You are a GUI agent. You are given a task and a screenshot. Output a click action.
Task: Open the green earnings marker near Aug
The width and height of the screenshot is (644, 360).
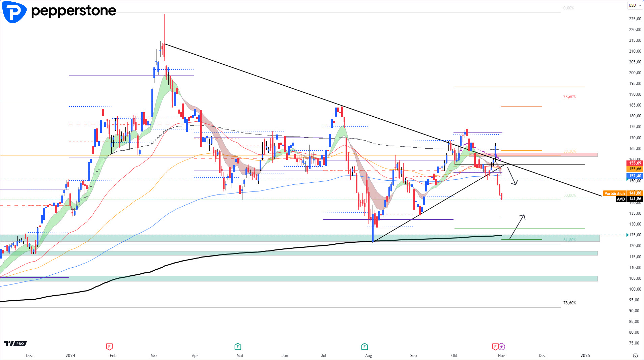(364, 347)
